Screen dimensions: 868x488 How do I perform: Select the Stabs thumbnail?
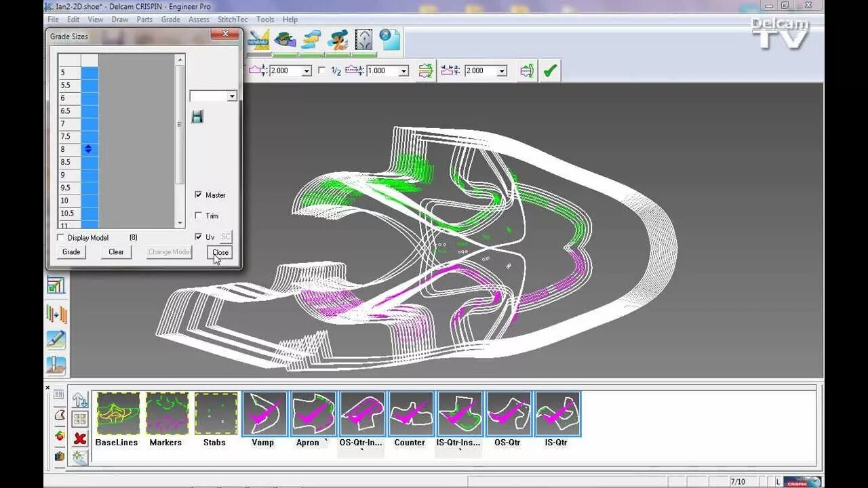216,414
